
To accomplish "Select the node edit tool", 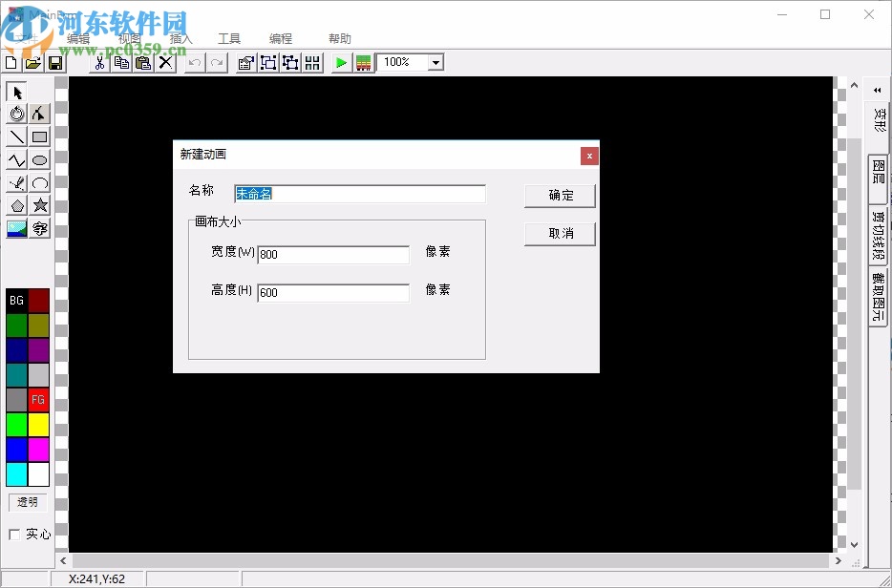I will tap(39, 114).
